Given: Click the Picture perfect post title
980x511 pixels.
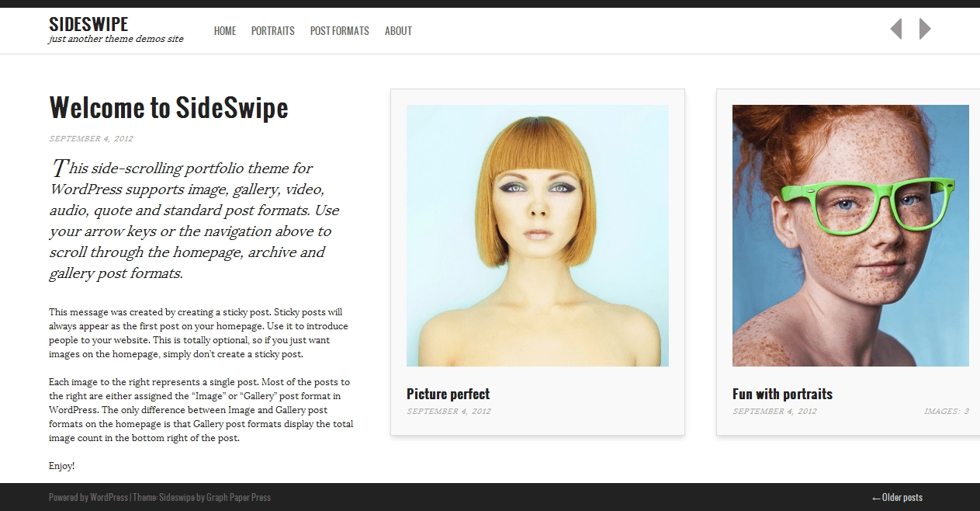Looking at the screenshot, I should (448, 394).
